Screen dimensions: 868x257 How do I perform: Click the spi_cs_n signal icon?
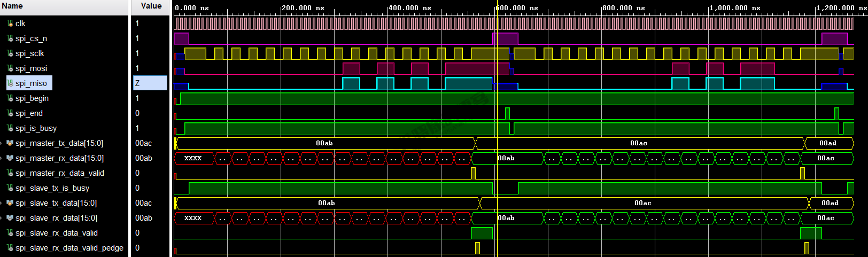tap(10, 38)
